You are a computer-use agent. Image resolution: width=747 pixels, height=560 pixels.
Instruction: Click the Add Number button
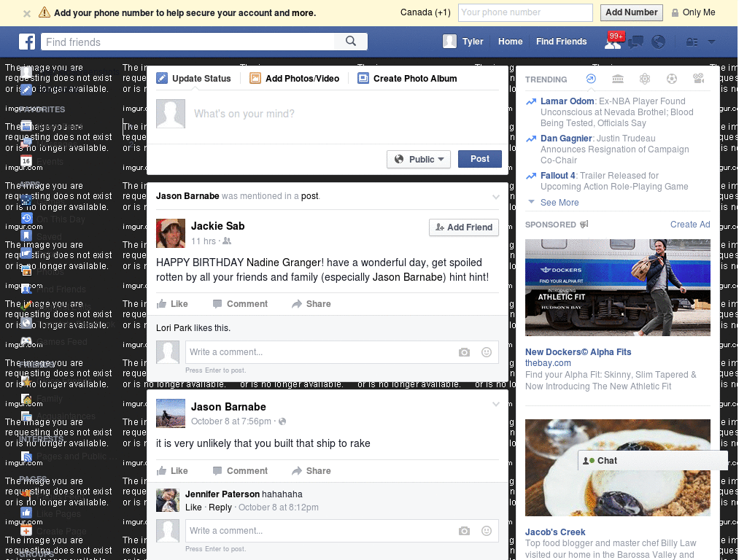coord(631,12)
